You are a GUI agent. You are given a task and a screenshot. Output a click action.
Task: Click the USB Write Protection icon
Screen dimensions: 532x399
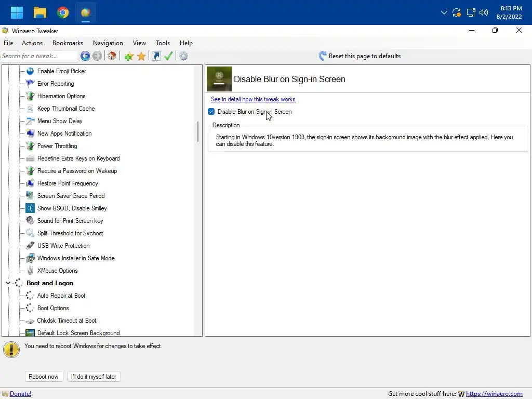pyautogui.click(x=30, y=246)
